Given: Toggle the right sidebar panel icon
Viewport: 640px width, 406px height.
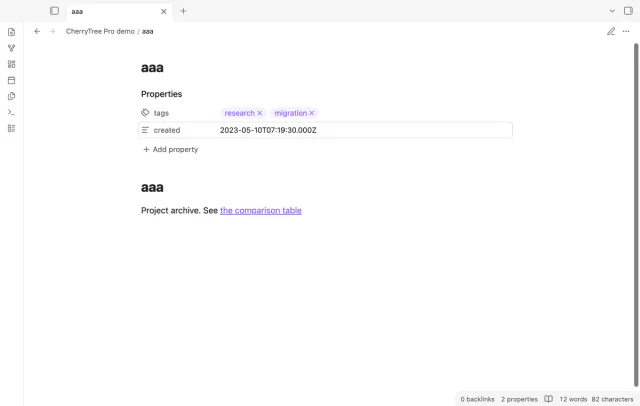Looking at the screenshot, I should point(628,11).
